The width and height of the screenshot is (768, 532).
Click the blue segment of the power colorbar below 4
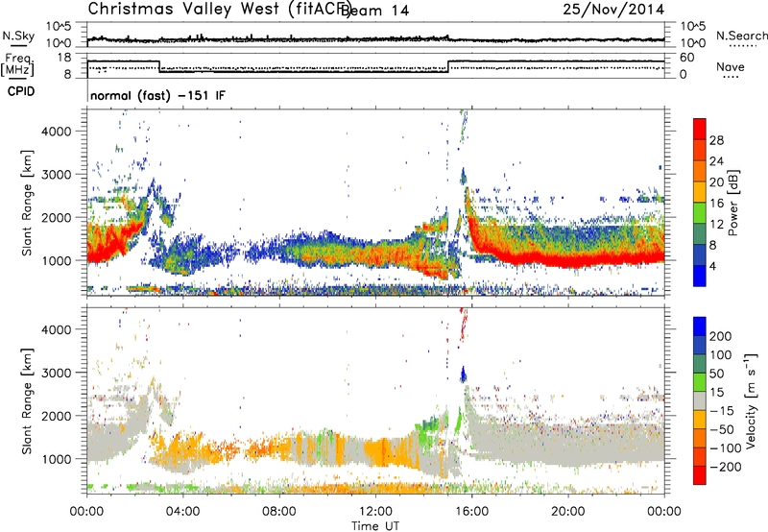click(700, 276)
